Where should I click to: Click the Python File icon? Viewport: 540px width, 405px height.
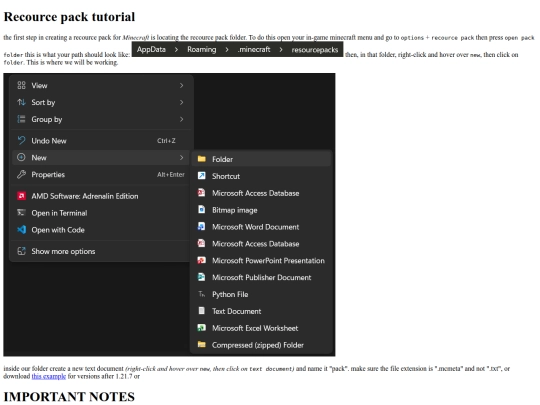(x=202, y=294)
